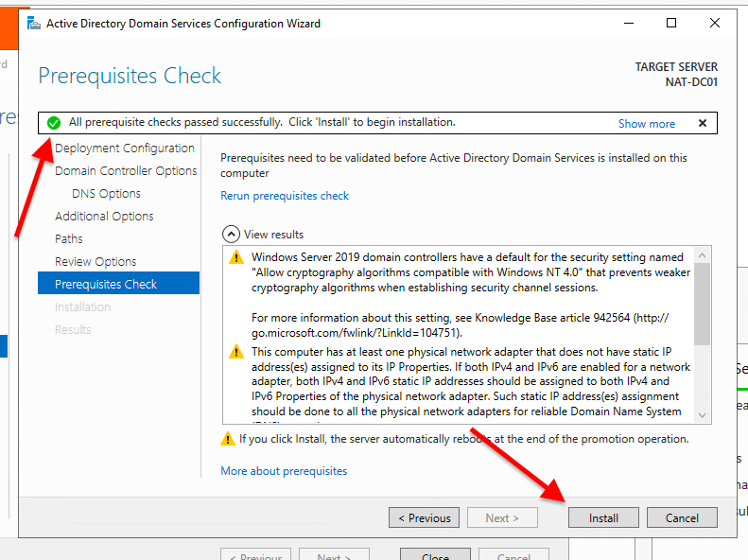The image size is (748, 560).
Task: Click the NAT-DC01 target server name
Action: click(691, 82)
